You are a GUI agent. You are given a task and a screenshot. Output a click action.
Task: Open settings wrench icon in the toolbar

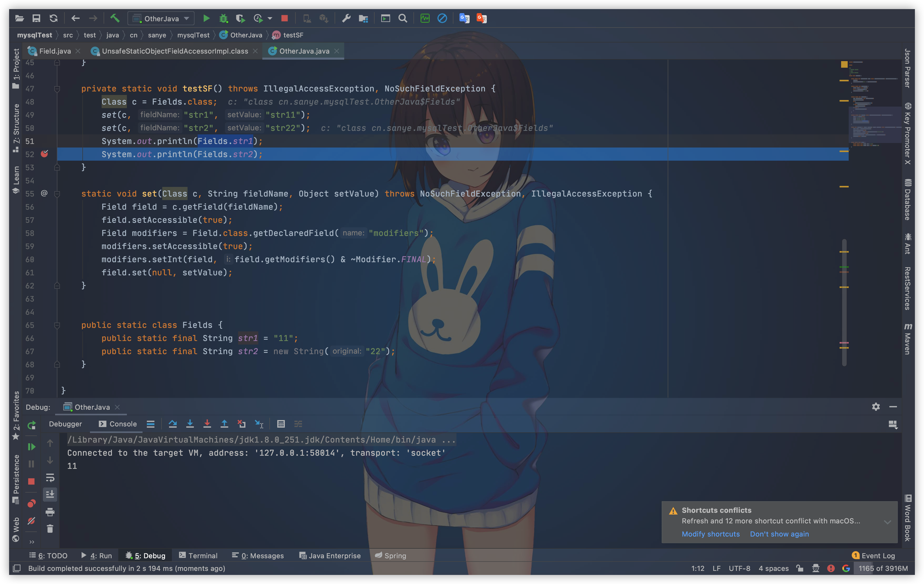pyautogui.click(x=346, y=18)
